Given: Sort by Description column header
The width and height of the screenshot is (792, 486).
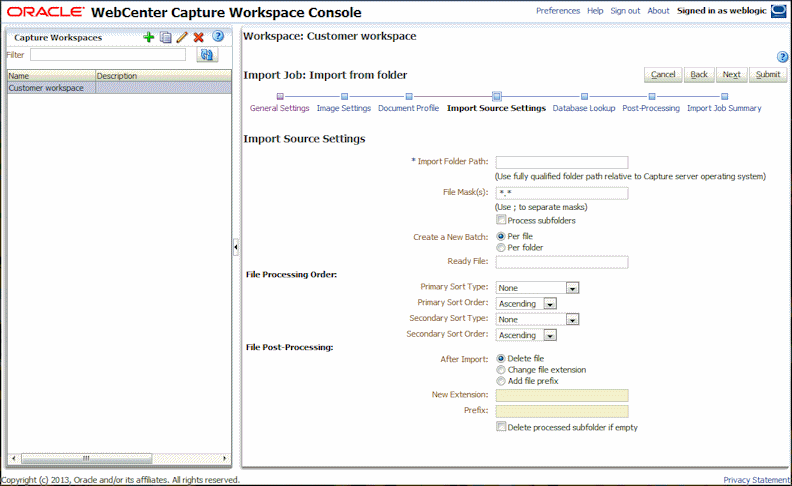Looking at the screenshot, I should pos(164,76).
